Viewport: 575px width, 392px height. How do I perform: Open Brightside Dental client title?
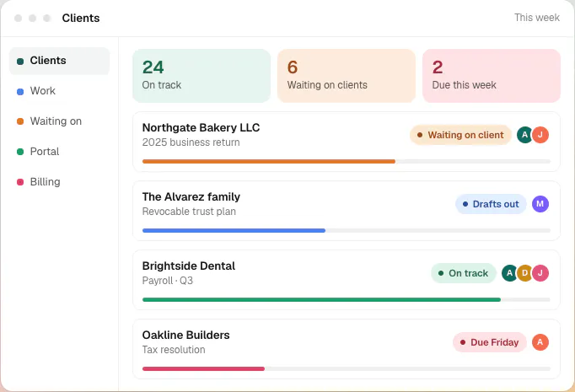pyautogui.click(x=189, y=266)
